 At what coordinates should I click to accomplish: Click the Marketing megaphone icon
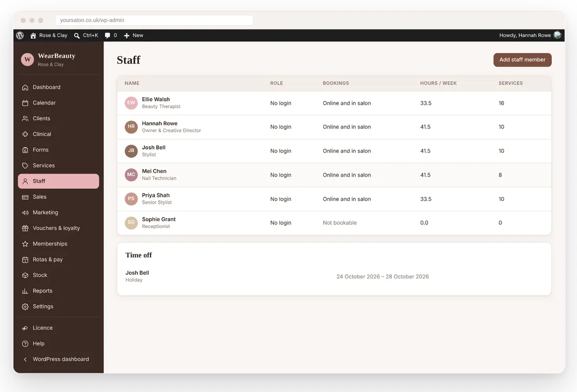point(25,213)
